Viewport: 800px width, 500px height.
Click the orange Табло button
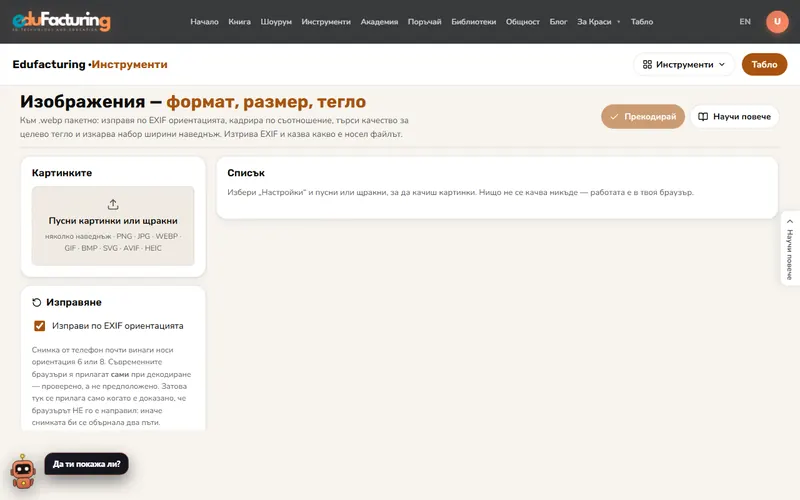[x=764, y=64]
